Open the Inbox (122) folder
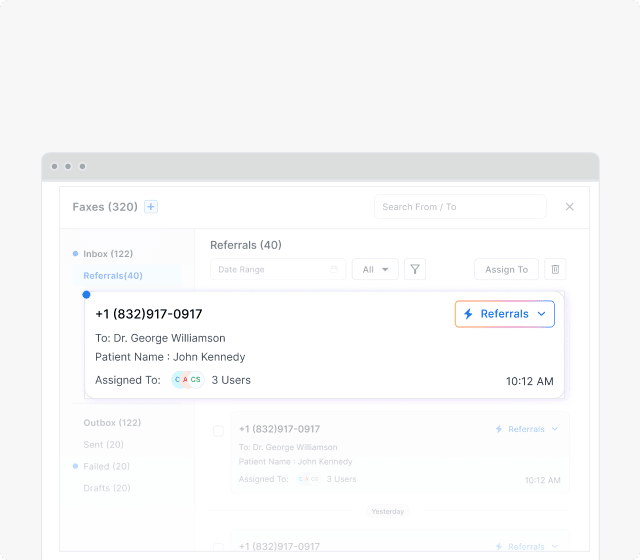 108,254
